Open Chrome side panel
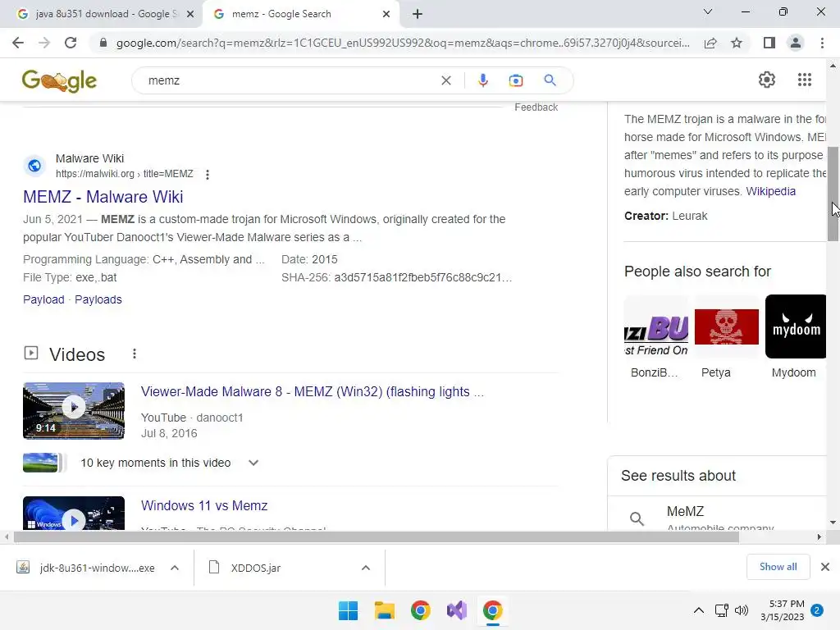 coord(769,43)
